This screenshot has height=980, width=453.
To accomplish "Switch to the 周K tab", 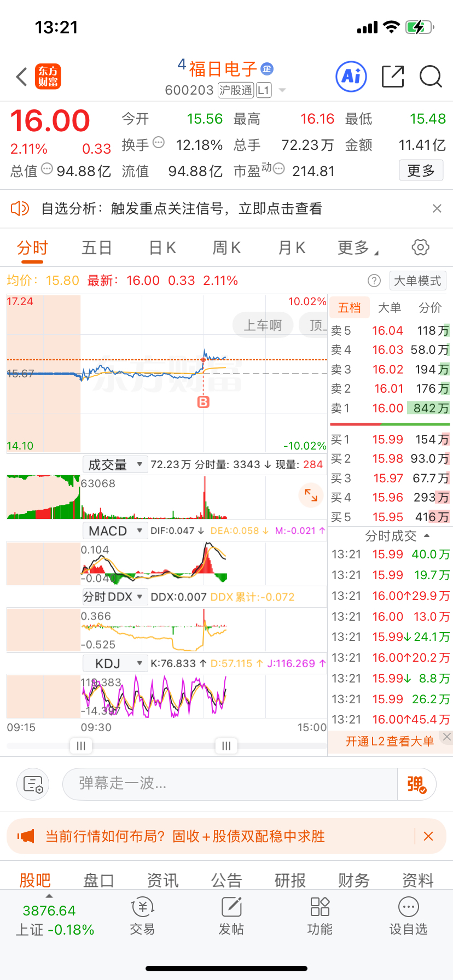I will point(226,248).
